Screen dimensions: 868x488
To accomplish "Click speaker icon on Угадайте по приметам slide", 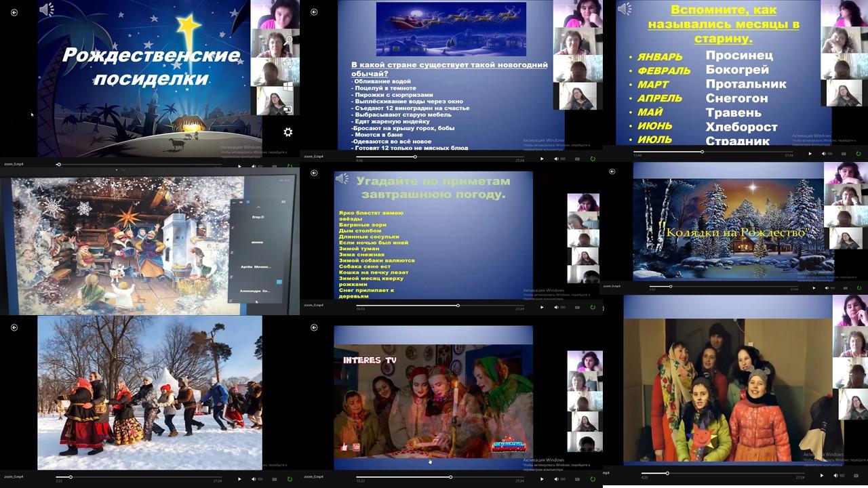I will point(342,179).
